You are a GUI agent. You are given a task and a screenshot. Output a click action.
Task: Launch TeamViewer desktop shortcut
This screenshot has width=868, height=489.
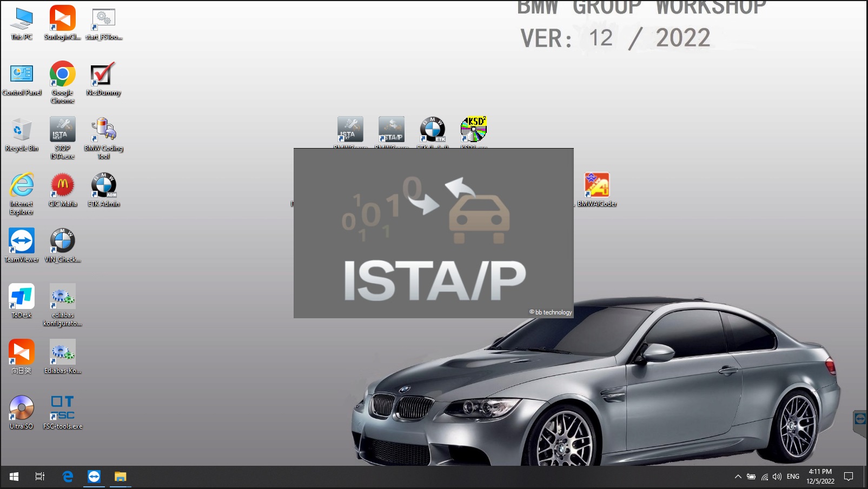(x=22, y=246)
